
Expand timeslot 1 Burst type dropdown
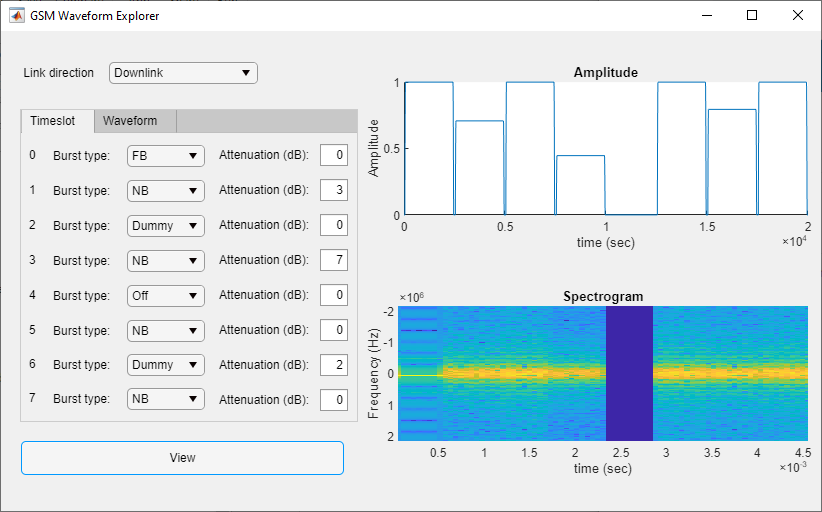(x=166, y=191)
